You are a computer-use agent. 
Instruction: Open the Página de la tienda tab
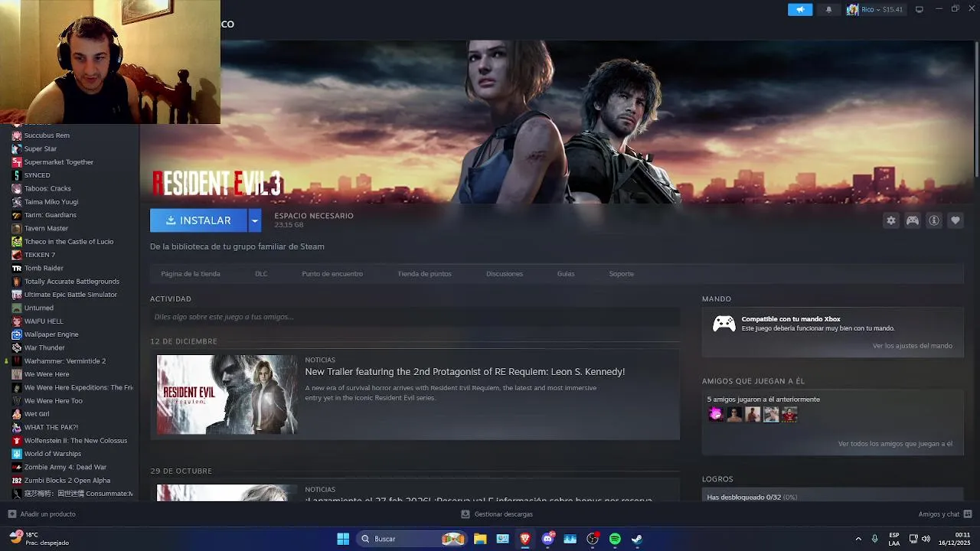[x=191, y=273]
